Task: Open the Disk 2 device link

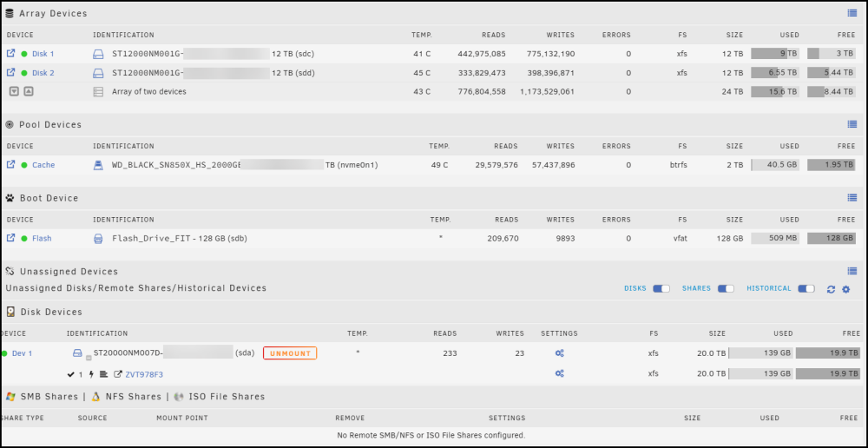Action: coord(43,73)
